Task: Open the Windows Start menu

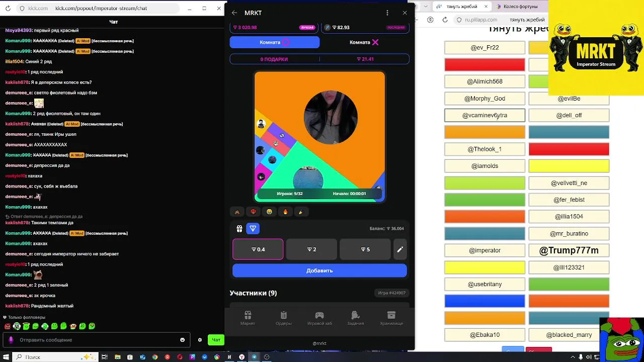Action: pyautogui.click(x=6, y=357)
